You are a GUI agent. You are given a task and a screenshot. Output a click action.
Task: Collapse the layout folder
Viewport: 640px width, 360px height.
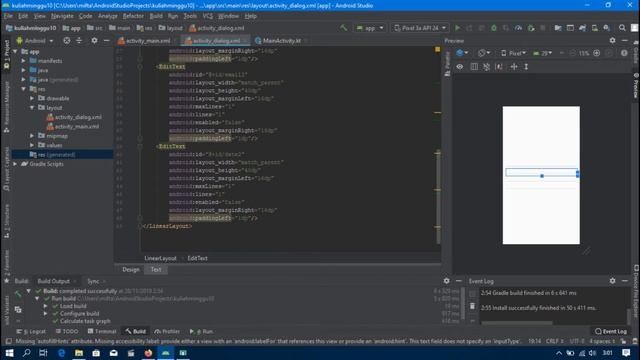(32, 107)
